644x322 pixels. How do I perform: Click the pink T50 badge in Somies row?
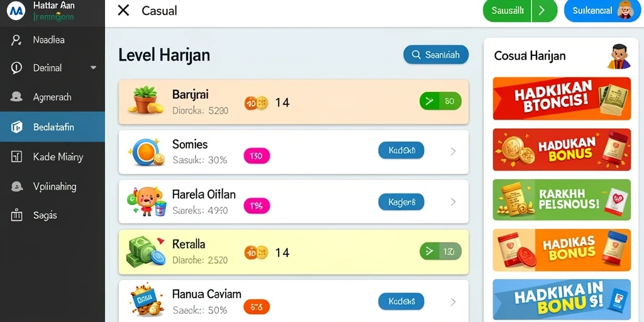pyautogui.click(x=257, y=156)
